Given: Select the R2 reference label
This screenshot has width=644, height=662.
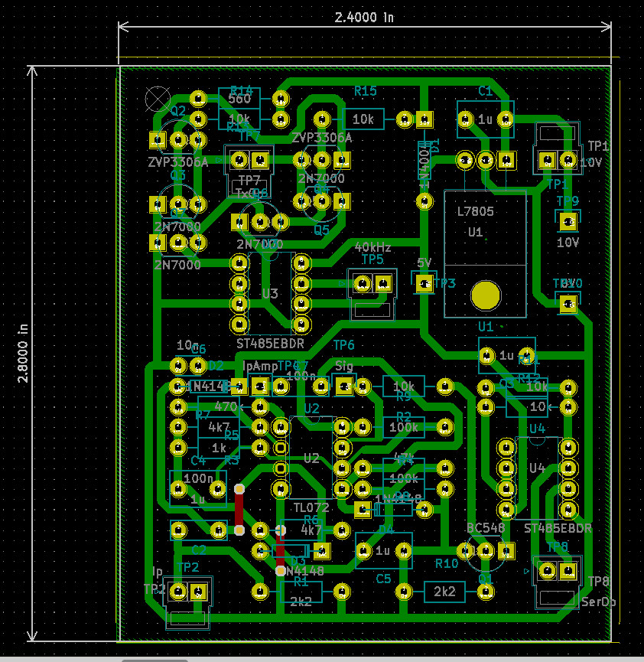Looking at the screenshot, I should coord(403,417).
